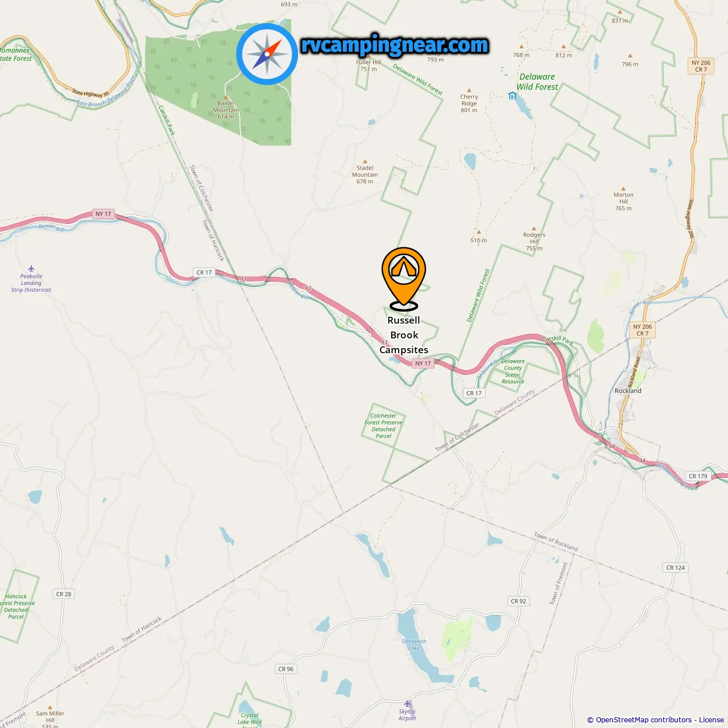Click the Stadel Mountain peak marker
The image size is (728, 728).
pos(365,162)
